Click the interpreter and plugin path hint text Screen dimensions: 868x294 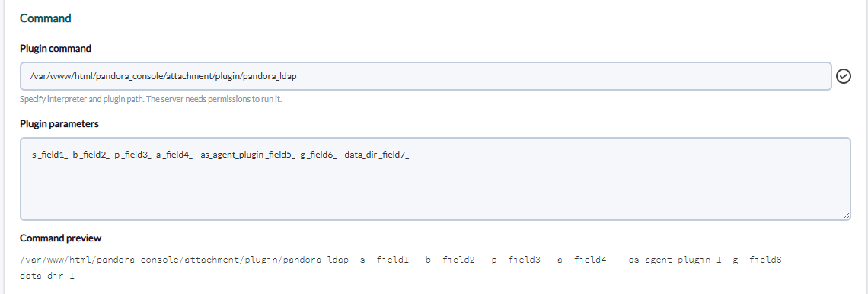[151, 100]
